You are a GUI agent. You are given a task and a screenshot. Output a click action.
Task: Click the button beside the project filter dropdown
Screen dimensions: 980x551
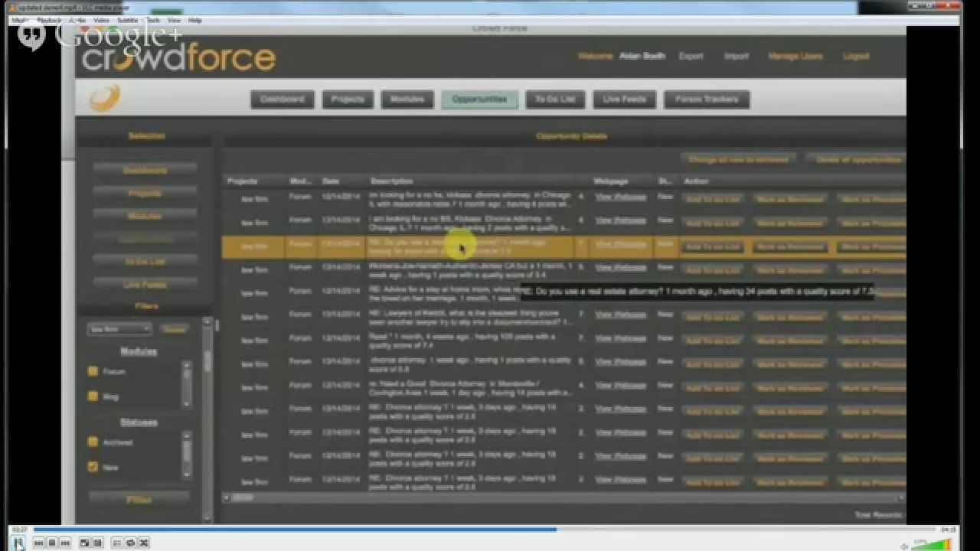click(x=175, y=329)
